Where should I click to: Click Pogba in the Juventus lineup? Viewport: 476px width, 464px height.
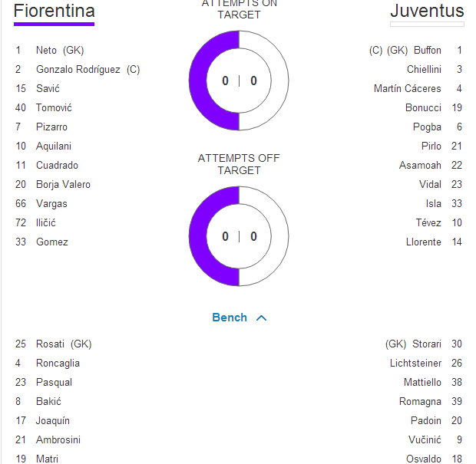point(427,127)
